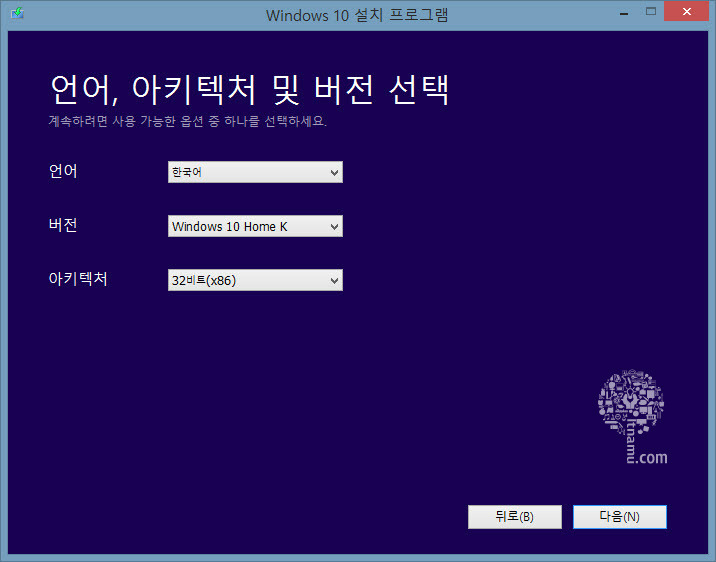Minimize the Windows 10 설치 프로그램 window
This screenshot has height=562, width=716.
(624, 13)
